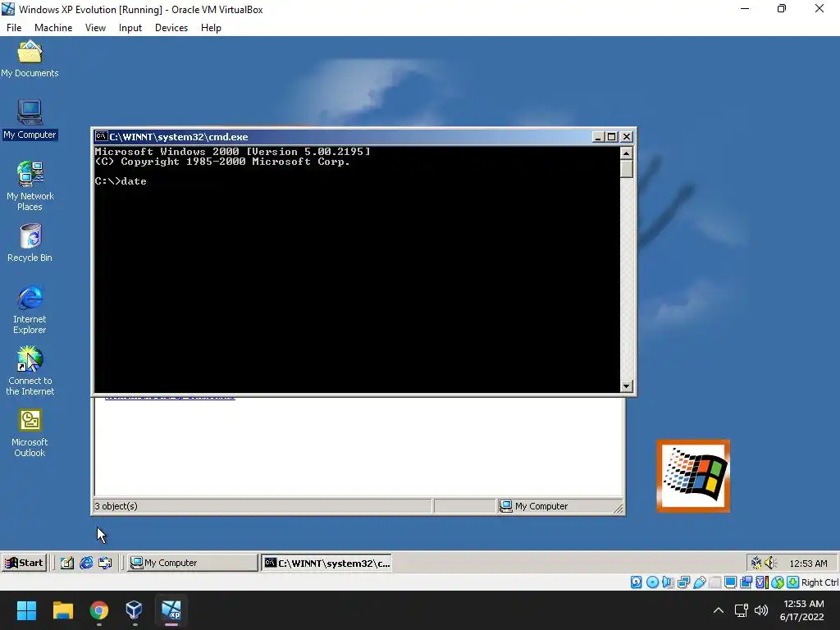Open the VirtualBox File menu
This screenshot has width=840, height=630.
[14, 28]
